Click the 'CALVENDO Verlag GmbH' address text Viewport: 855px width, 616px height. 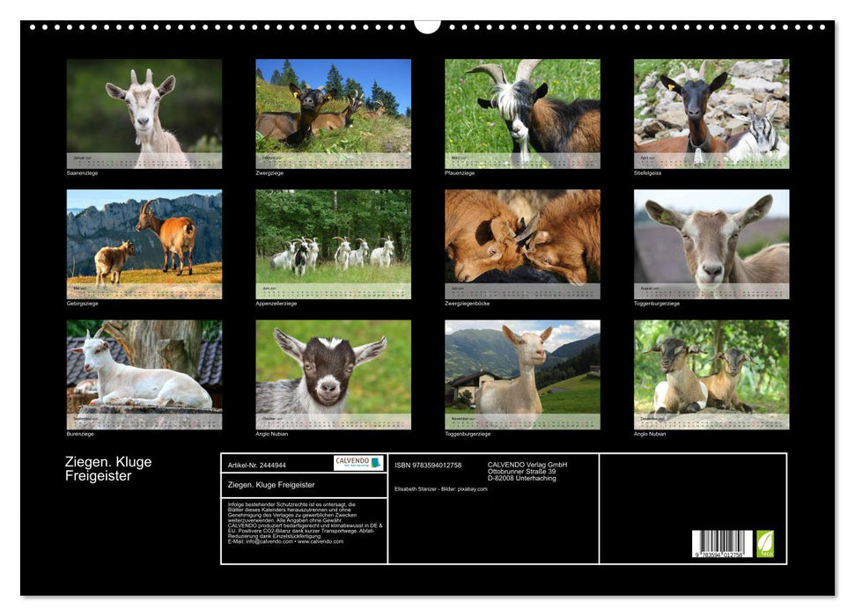[527, 465]
